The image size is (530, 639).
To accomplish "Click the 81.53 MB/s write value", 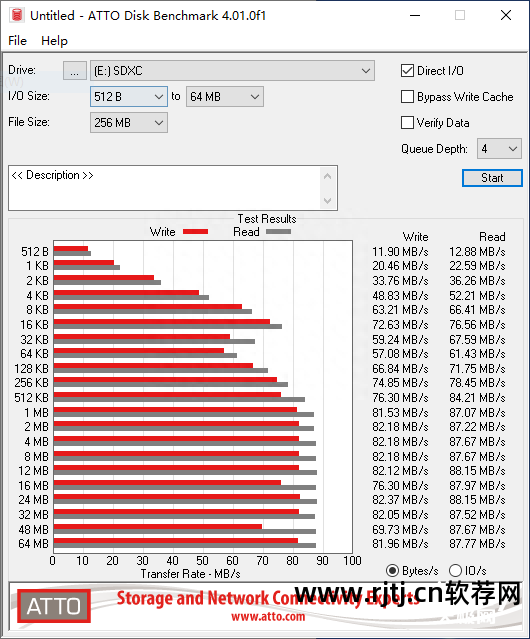I will click(x=400, y=413).
